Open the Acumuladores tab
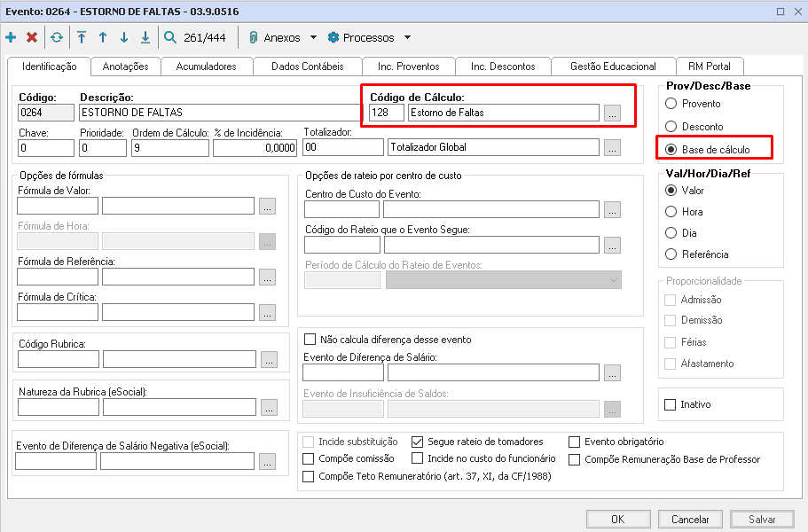This screenshot has height=532, width=808. 206,66
